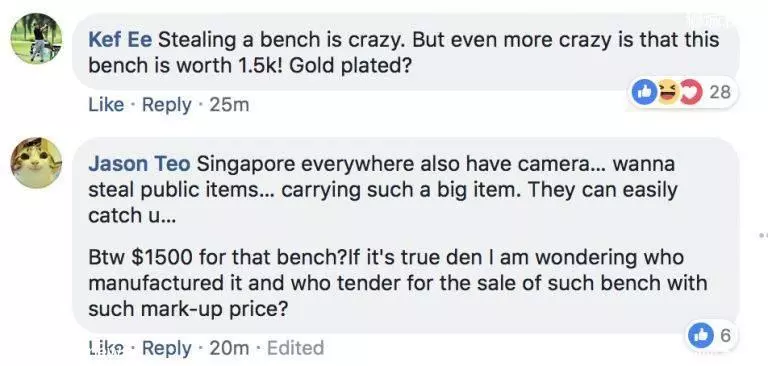The width and height of the screenshot is (768, 366).
Task: Click the $1500 bench paragraph in Jason Teo's comment
Action: click(398, 283)
